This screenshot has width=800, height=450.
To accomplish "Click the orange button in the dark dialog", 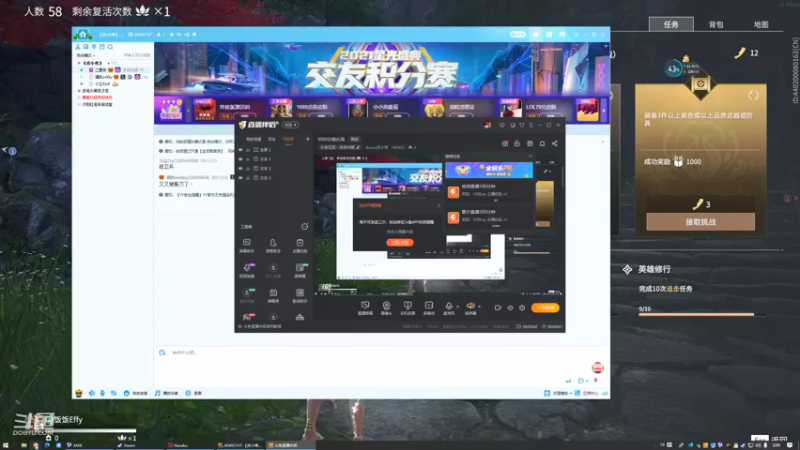I will 399,242.
